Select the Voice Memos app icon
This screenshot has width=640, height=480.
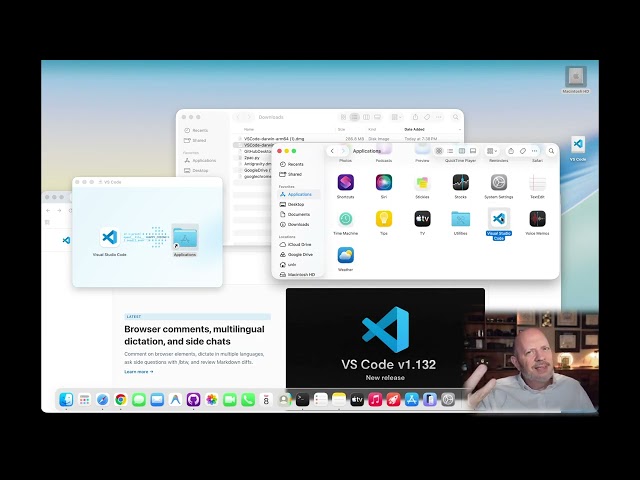coord(537,219)
